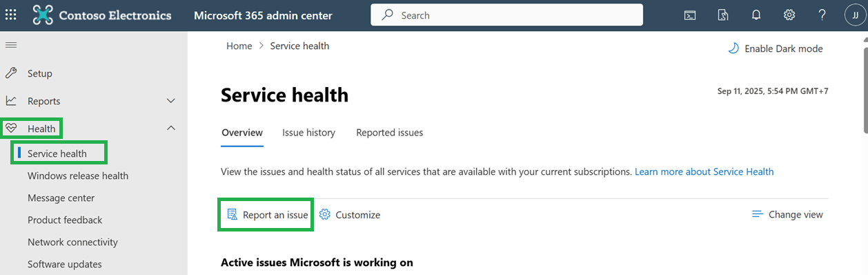Click Microsoft 365 admin center title
This screenshot has width=868, height=275.
(x=263, y=15)
